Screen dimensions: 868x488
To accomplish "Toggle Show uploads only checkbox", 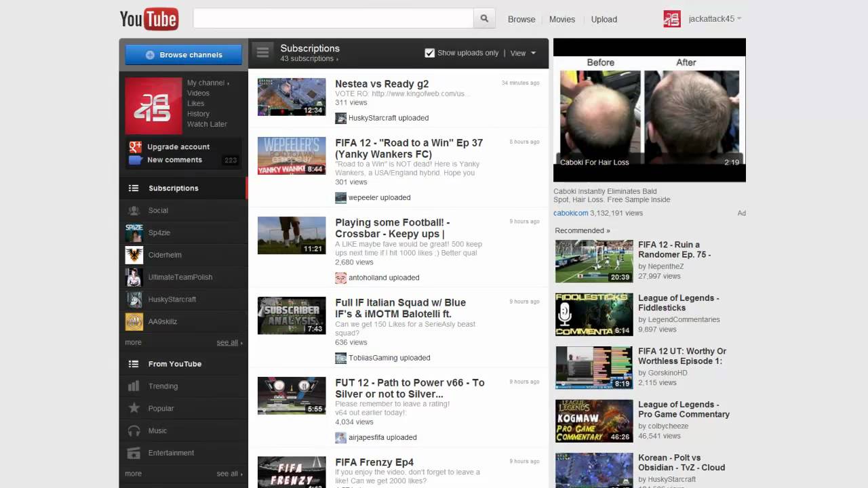I will point(429,53).
